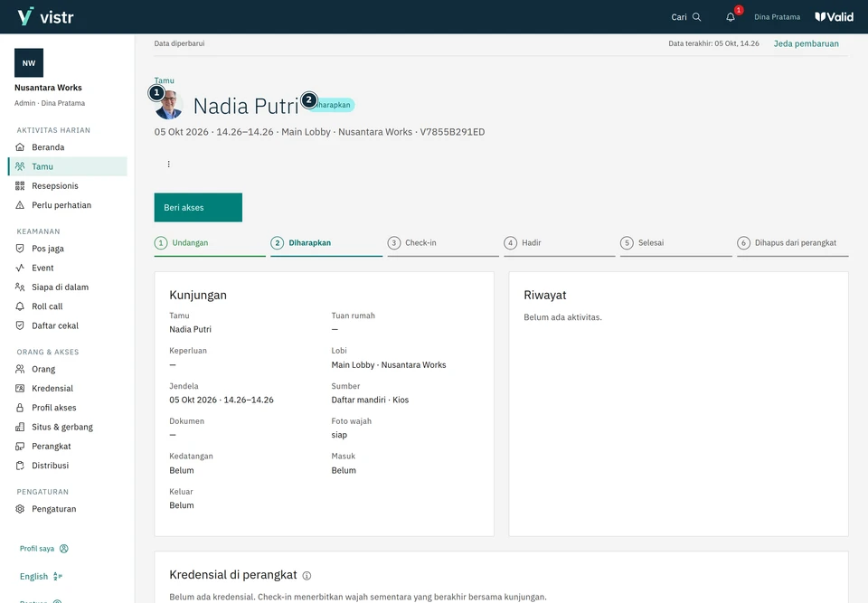Open the Distribusi sidebar entry
868x603 pixels.
(x=68, y=466)
